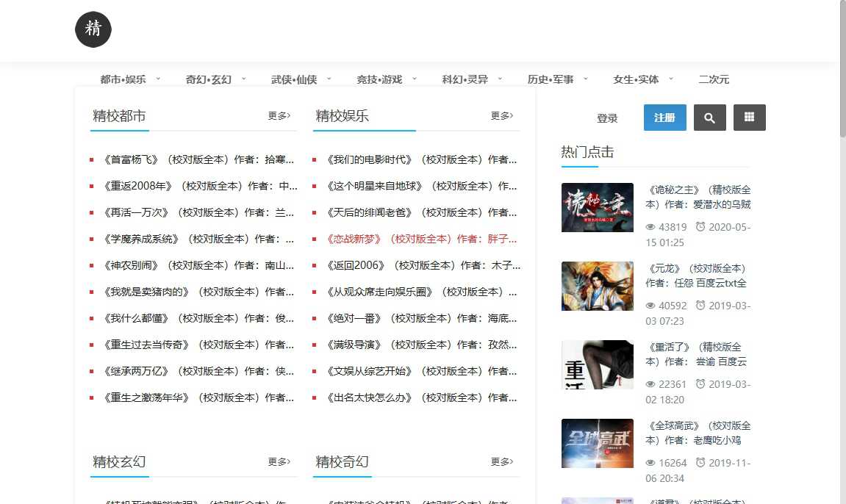Click 更多 next to 精校娱乐

point(502,116)
